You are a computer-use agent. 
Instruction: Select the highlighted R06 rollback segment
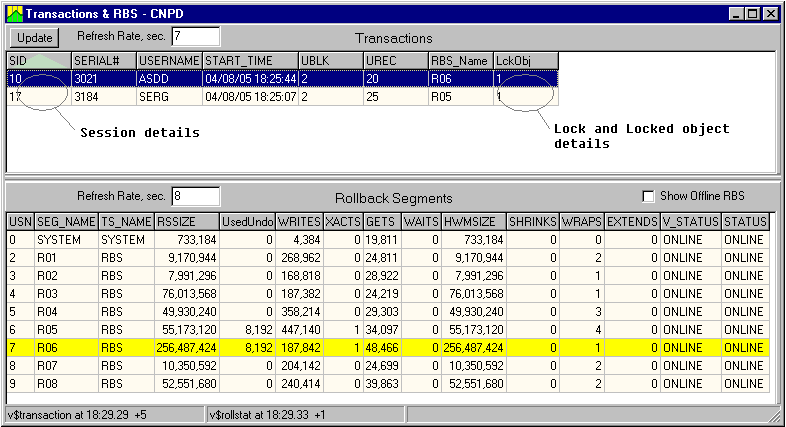point(388,348)
